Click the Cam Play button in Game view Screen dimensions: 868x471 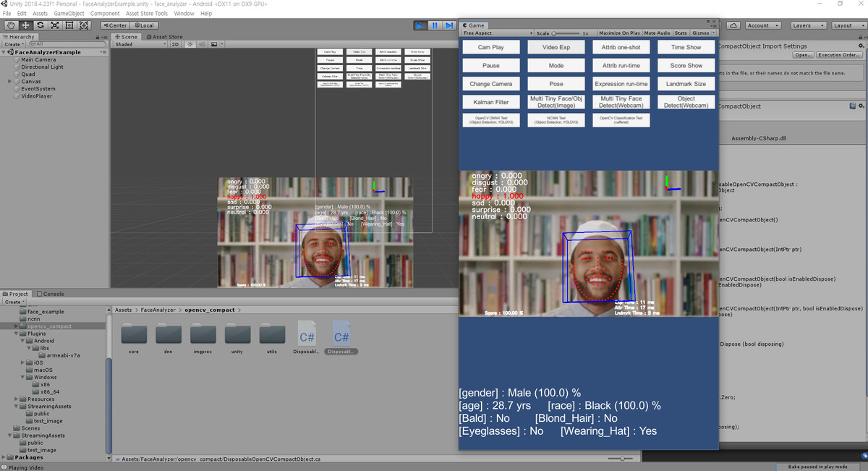coord(491,47)
